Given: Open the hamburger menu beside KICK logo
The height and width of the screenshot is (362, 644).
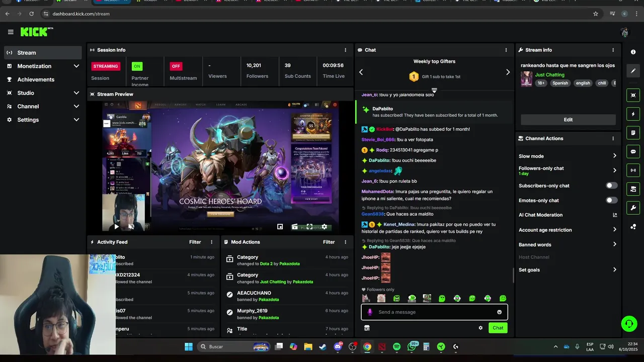Looking at the screenshot, I should [x=11, y=32].
